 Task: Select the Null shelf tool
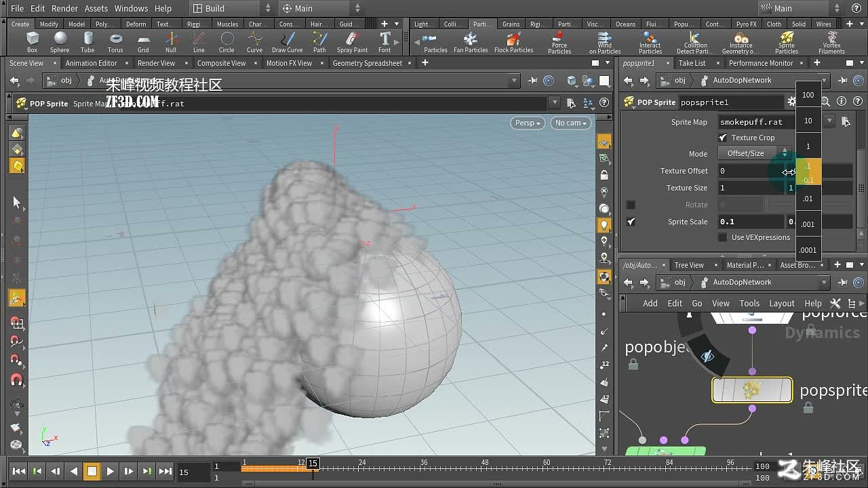pyautogui.click(x=171, y=42)
